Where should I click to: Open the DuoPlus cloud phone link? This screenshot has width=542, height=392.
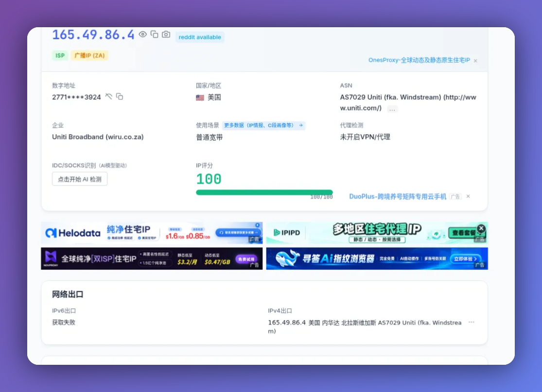point(398,197)
